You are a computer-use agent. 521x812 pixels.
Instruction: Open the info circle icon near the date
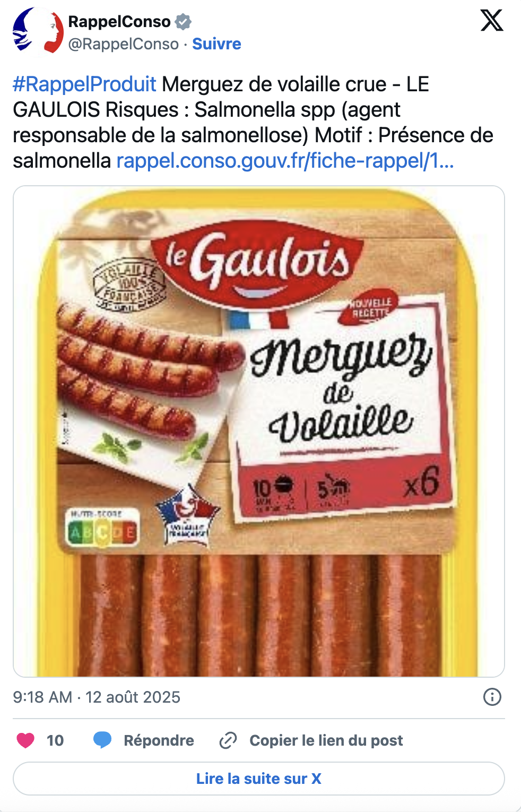pyautogui.click(x=492, y=697)
